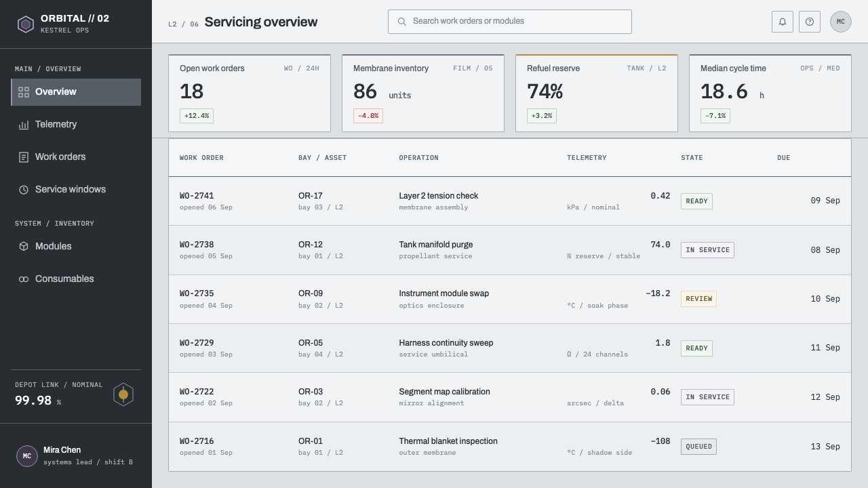The height and width of the screenshot is (488, 868).
Task: Click the Telemetry bar chart icon
Action: pos(24,125)
